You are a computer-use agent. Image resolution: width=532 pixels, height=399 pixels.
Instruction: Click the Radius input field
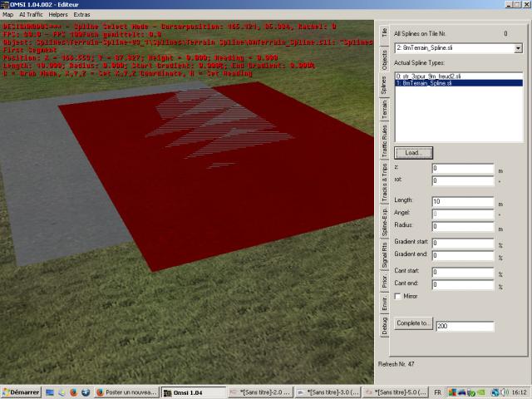click(463, 226)
